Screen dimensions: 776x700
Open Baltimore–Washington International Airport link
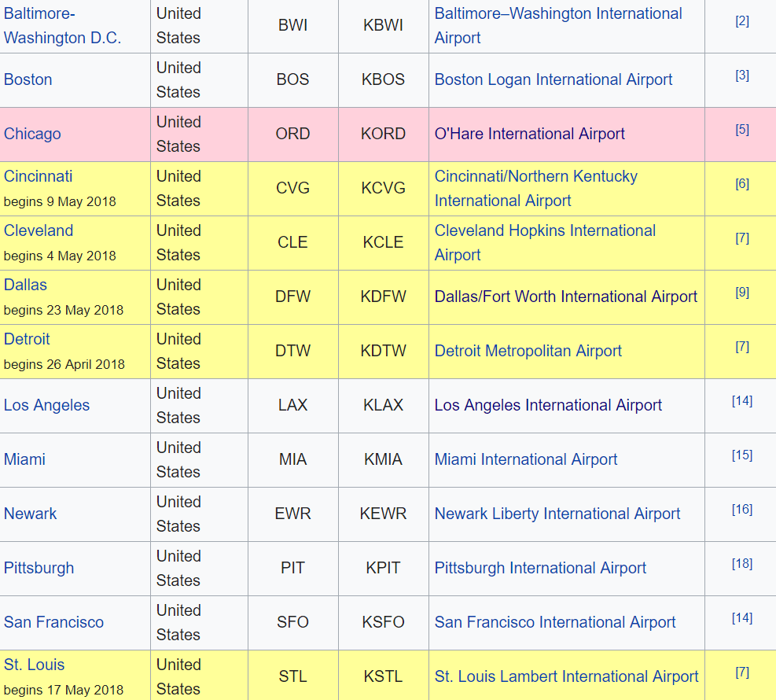[558, 26]
